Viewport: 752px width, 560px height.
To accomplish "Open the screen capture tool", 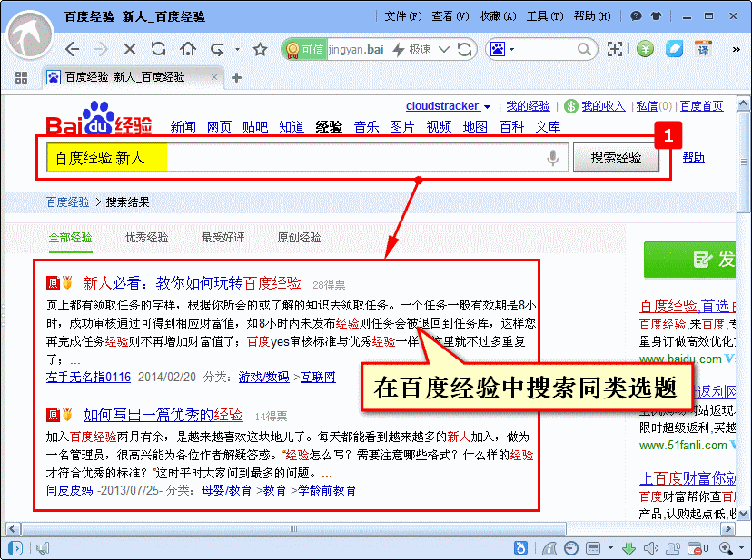I will (x=614, y=49).
